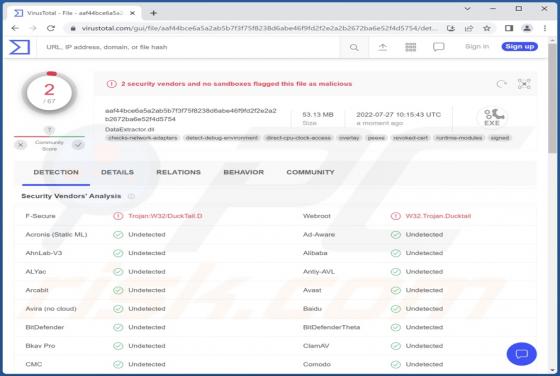Click the checks-network-adapters tag
560x376 pixels.
point(143,138)
